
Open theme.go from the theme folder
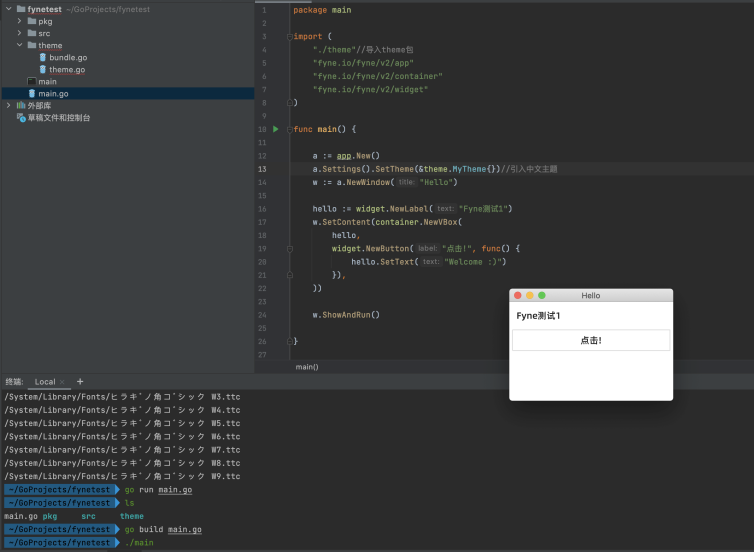tap(67, 69)
